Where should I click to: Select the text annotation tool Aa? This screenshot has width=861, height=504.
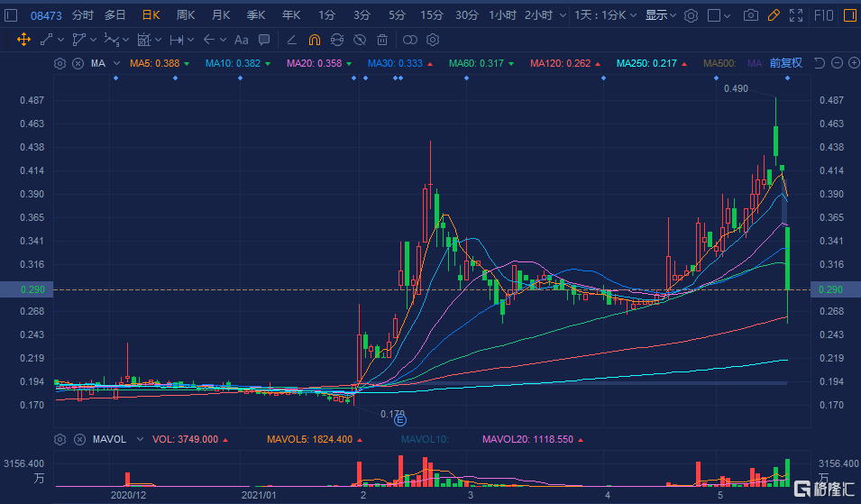(241, 40)
